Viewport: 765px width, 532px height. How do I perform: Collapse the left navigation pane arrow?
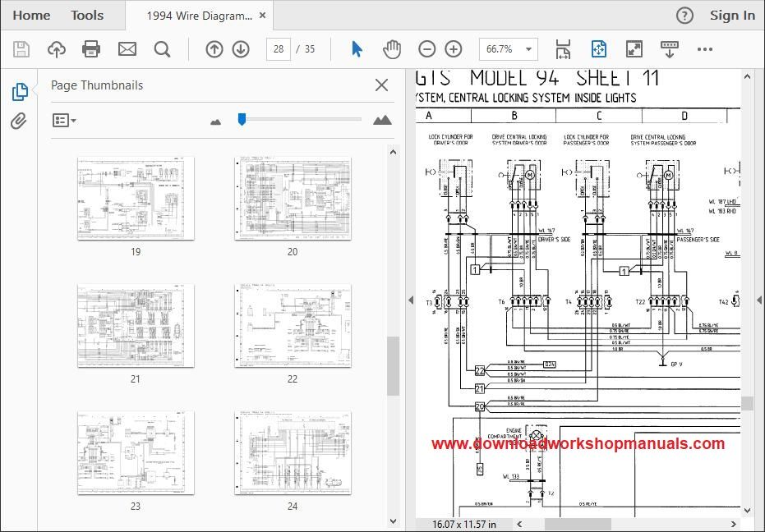[411, 300]
